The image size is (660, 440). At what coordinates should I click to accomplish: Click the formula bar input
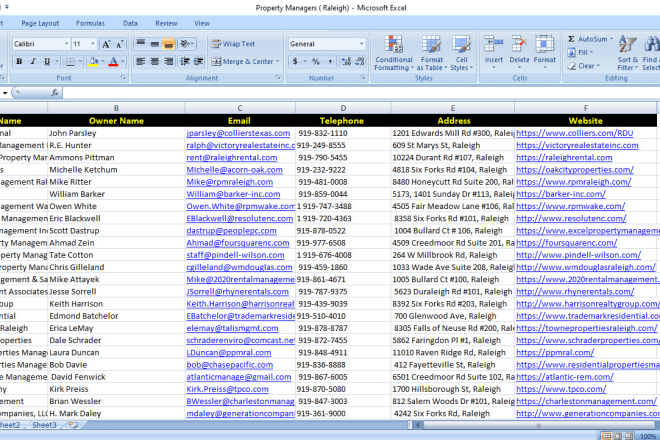tap(361, 93)
